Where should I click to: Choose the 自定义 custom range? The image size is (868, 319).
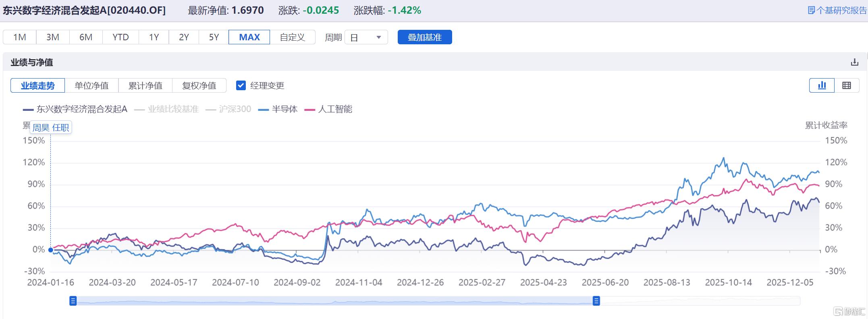[293, 37]
